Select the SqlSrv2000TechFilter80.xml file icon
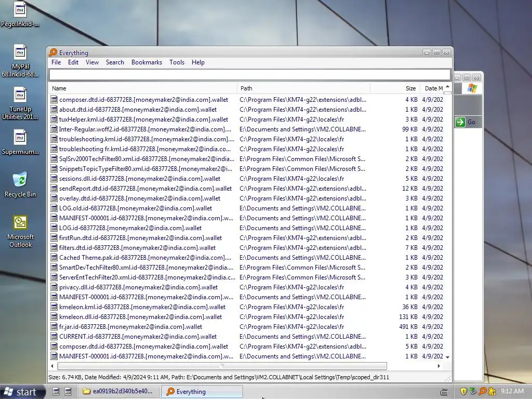The image size is (532, 399). click(x=54, y=159)
